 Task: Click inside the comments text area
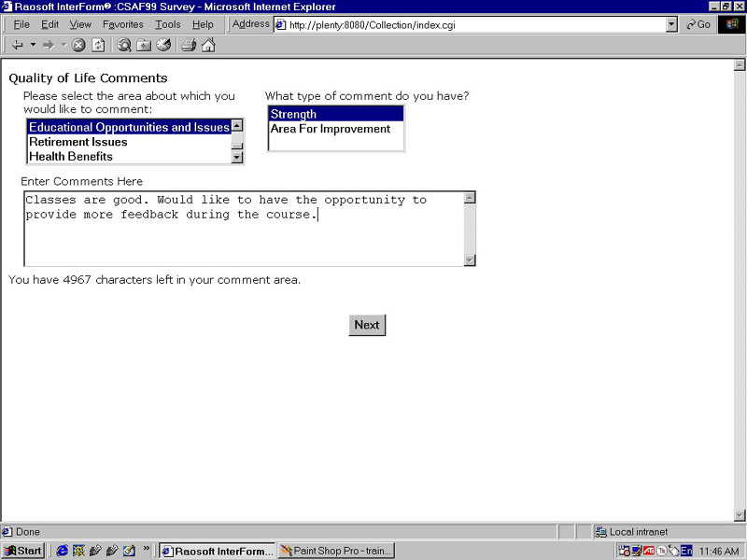click(x=244, y=229)
